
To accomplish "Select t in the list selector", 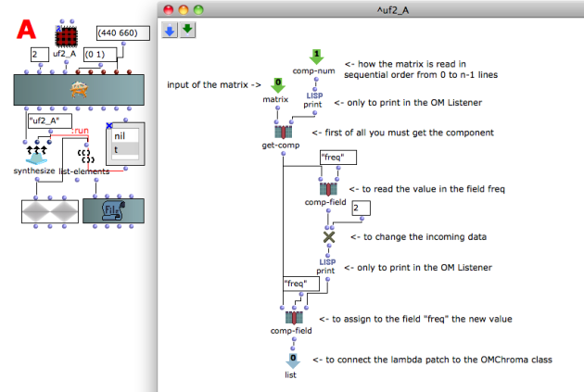I will (125, 149).
